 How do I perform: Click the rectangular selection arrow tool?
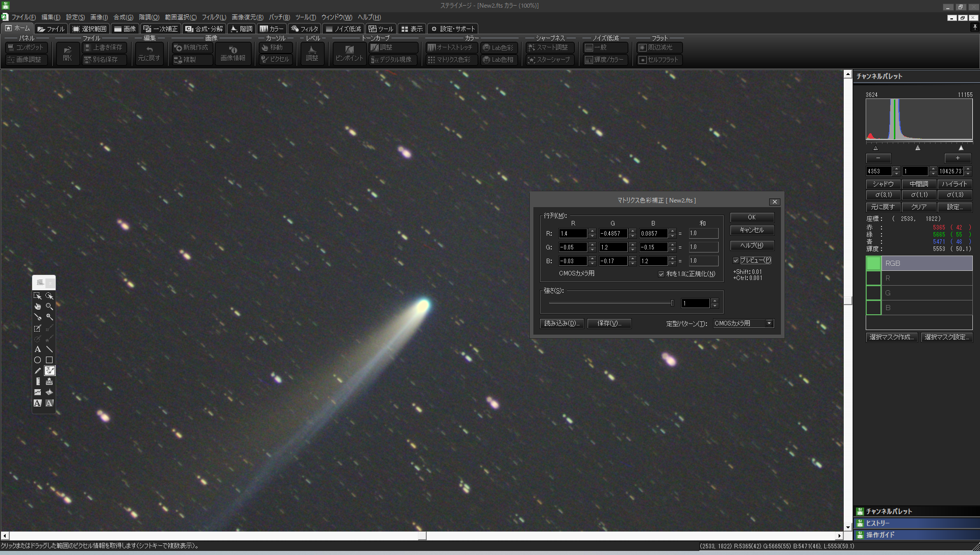37,296
